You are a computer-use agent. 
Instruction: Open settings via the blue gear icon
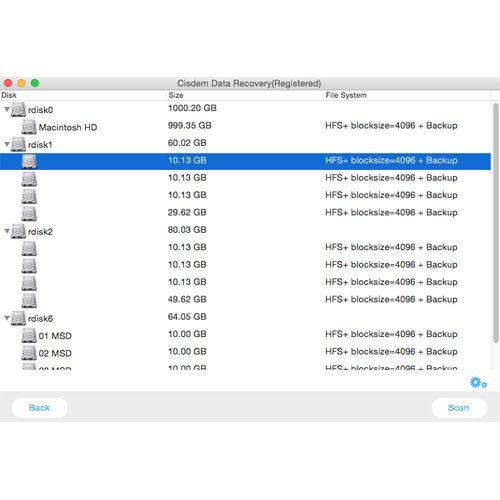pyautogui.click(x=478, y=383)
